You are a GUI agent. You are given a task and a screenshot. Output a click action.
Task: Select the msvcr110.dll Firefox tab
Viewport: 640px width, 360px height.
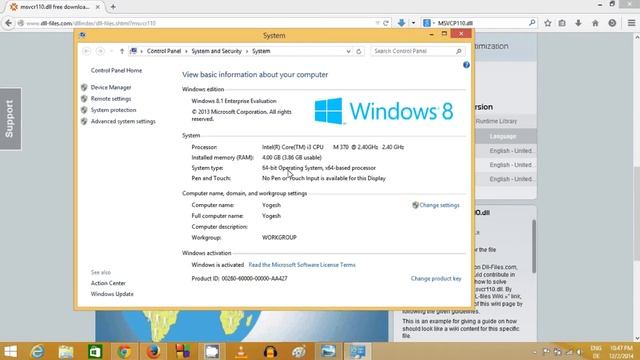pyautogui.click(x=55, y=7)
